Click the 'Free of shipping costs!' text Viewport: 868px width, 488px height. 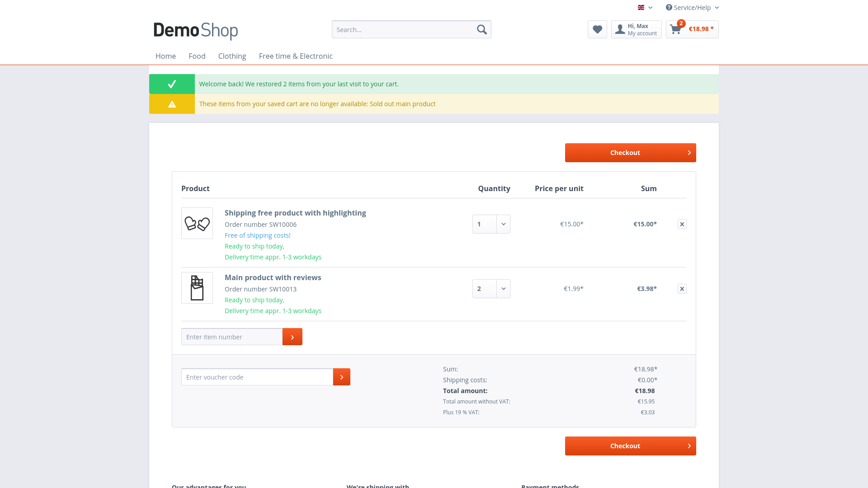pyautogui.click(x=258, y=235)
